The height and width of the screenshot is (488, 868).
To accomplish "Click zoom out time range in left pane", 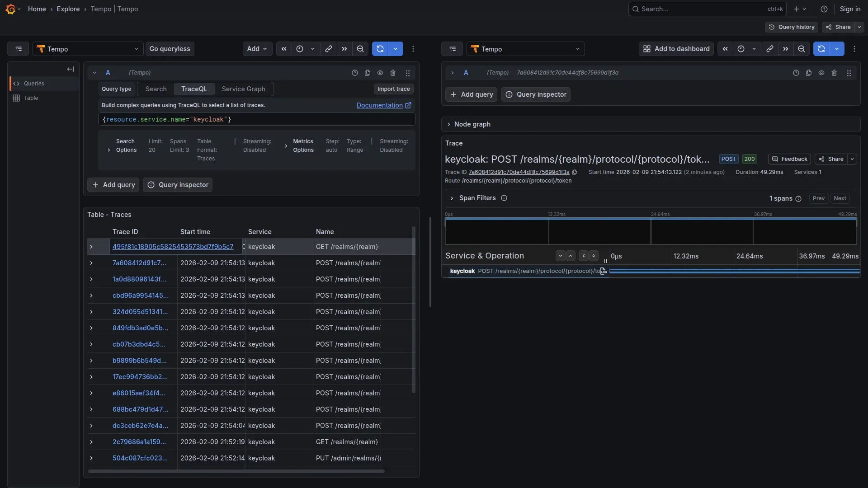I will click(360, 49).
